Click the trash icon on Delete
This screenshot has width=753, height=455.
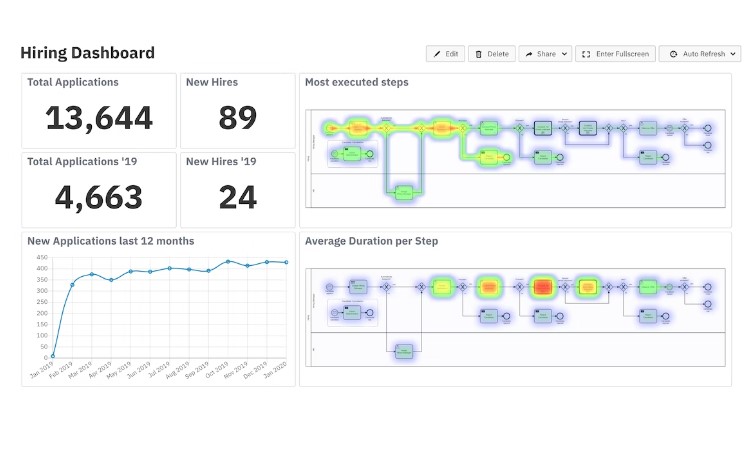coord(478,54)
